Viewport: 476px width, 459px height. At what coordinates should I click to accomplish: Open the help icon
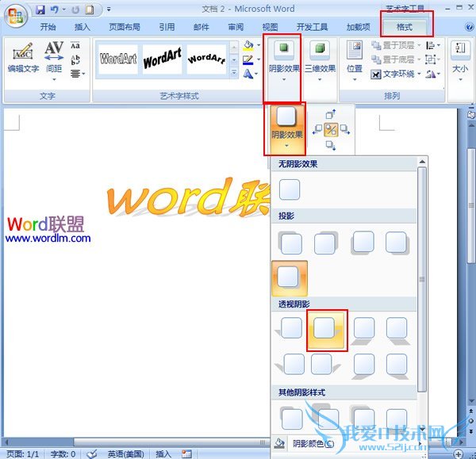469,27
